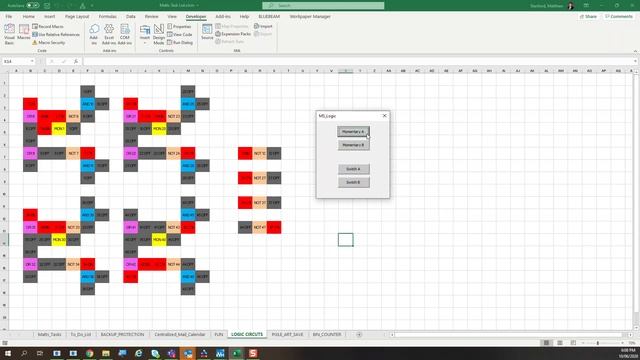Switch to the To_Do_List sheet
Screen dimensions: 640x360
tap(81, 335)
